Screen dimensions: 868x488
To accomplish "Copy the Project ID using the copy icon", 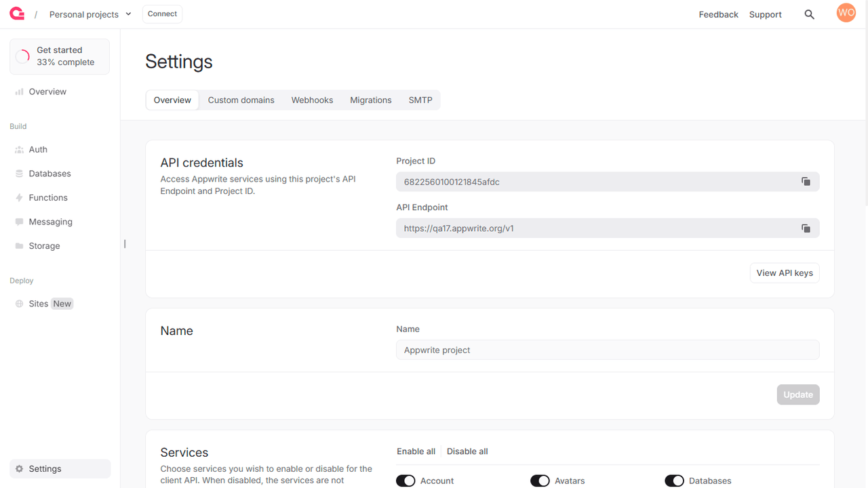I will point(806,182).
